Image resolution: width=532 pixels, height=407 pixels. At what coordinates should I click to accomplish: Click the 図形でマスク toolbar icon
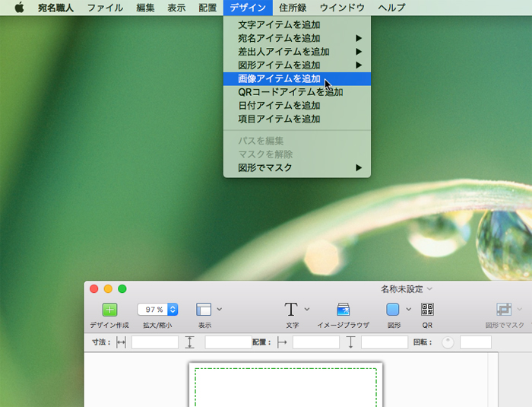[503, 309]
